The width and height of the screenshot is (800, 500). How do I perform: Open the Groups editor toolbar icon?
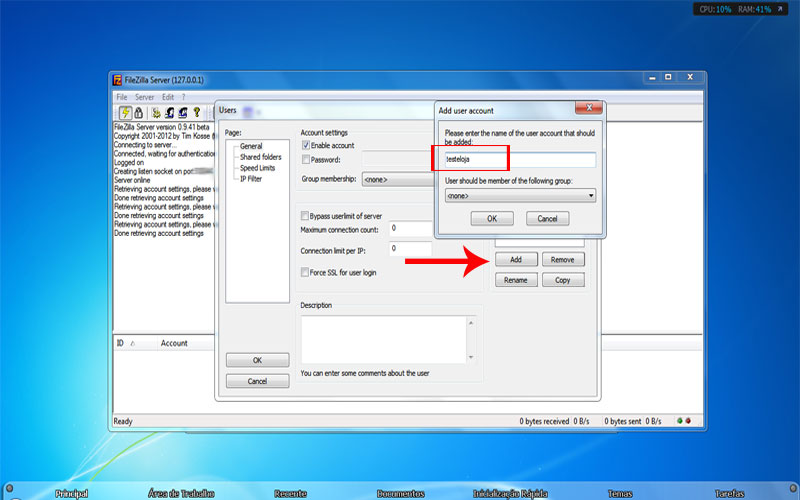coord(183,113)
